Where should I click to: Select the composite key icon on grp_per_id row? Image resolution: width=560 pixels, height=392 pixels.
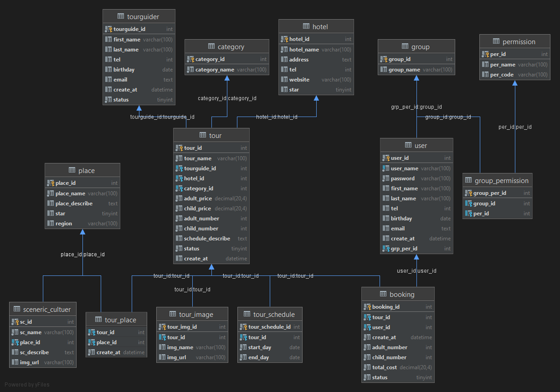pos(386,248)
